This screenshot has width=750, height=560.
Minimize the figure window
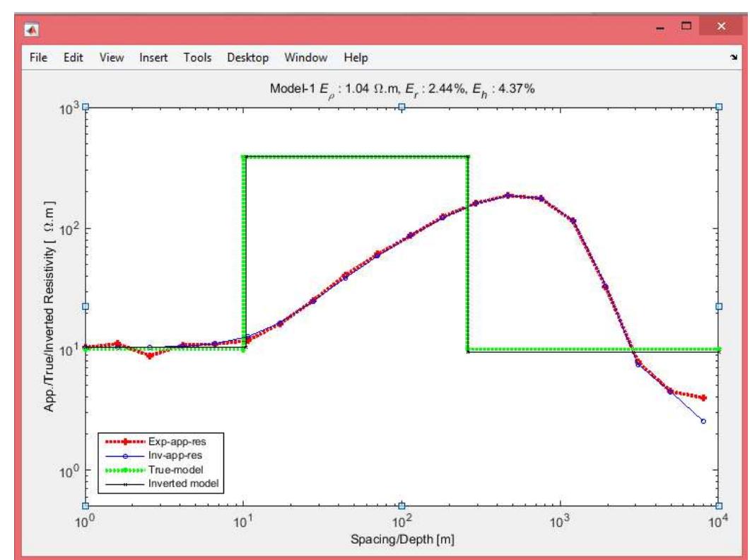pyautogui.click(x=660, y=28)
